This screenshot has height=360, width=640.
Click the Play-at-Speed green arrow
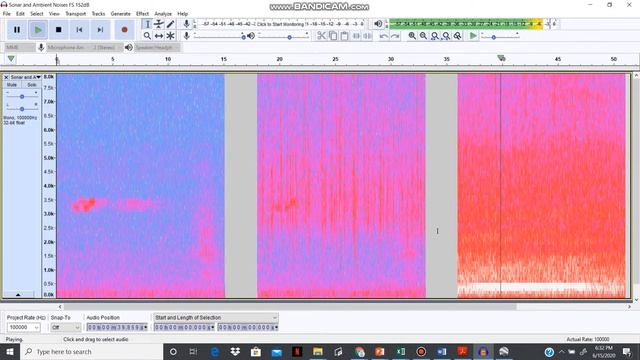[473, 36]
